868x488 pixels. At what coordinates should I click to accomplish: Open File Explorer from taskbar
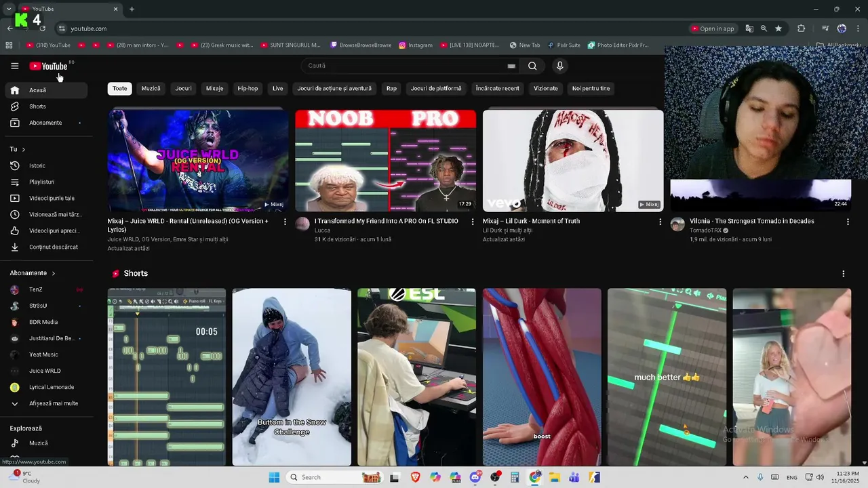pyautogui.click(x=554, y=477)
